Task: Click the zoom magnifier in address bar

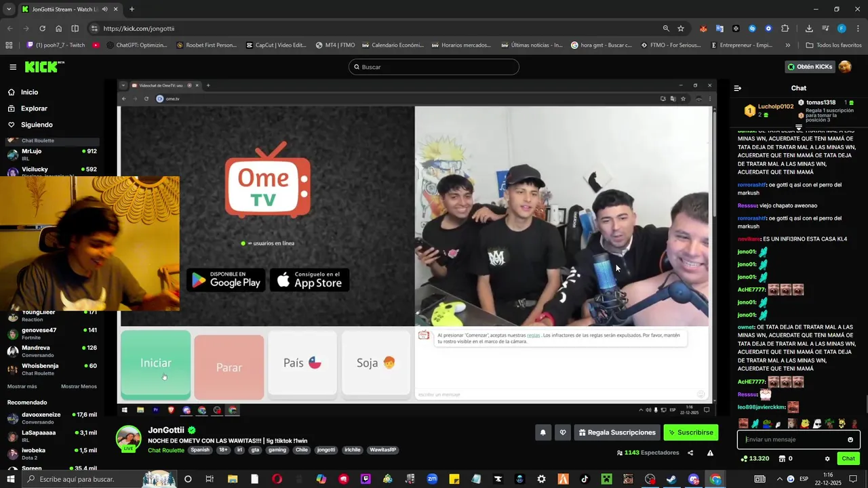Action: point(666,28)
